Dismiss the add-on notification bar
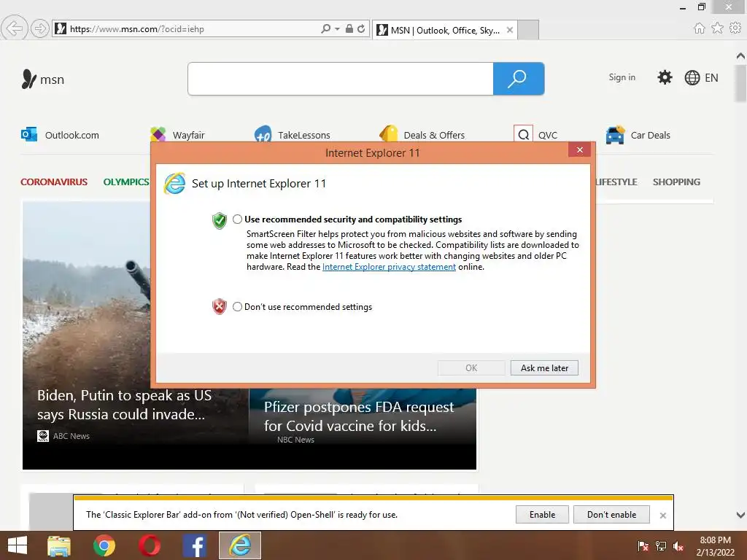 pos(662,516)
